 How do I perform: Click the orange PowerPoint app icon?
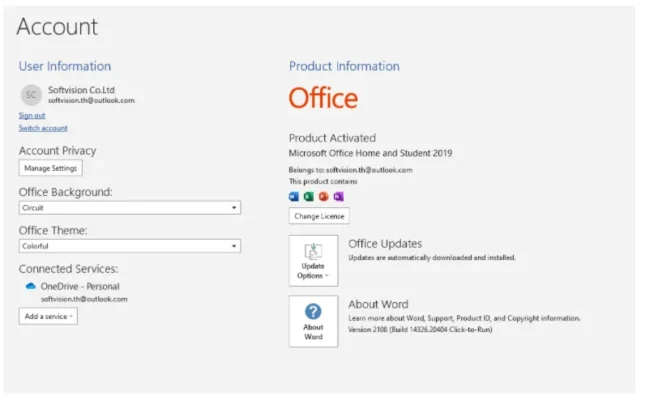pyautogui.click(x=323, y=196)
